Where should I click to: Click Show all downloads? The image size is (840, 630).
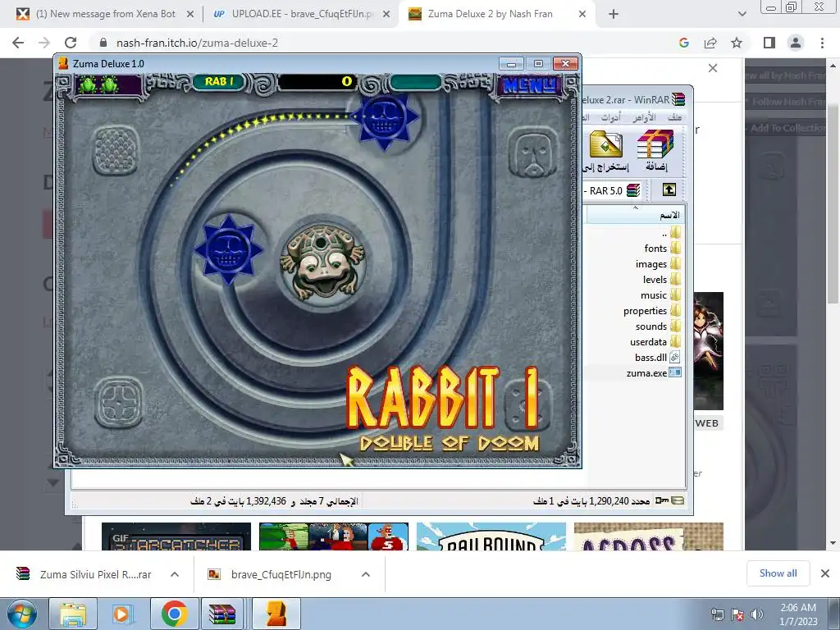(778, 573)
